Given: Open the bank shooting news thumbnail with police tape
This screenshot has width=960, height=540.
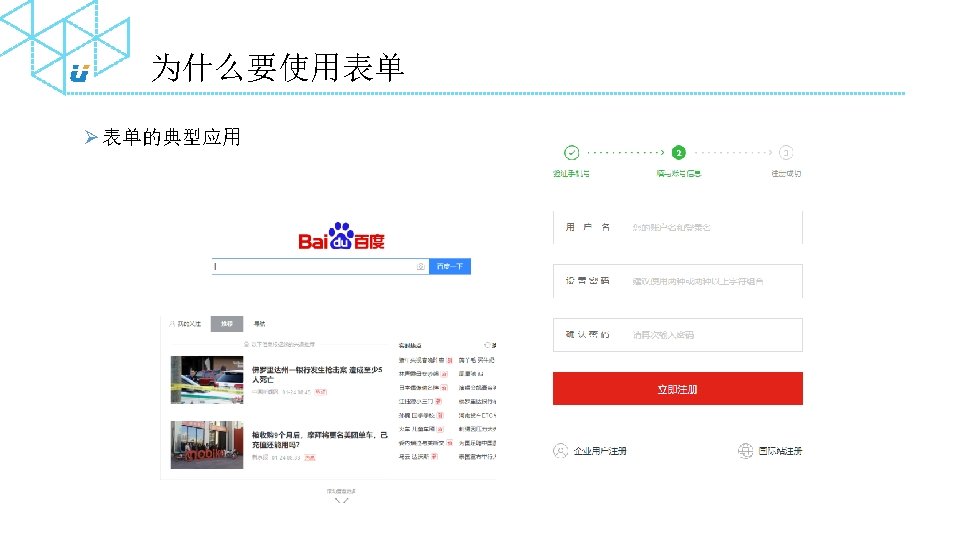Looking at the screenshot, I should click(207, 380).
